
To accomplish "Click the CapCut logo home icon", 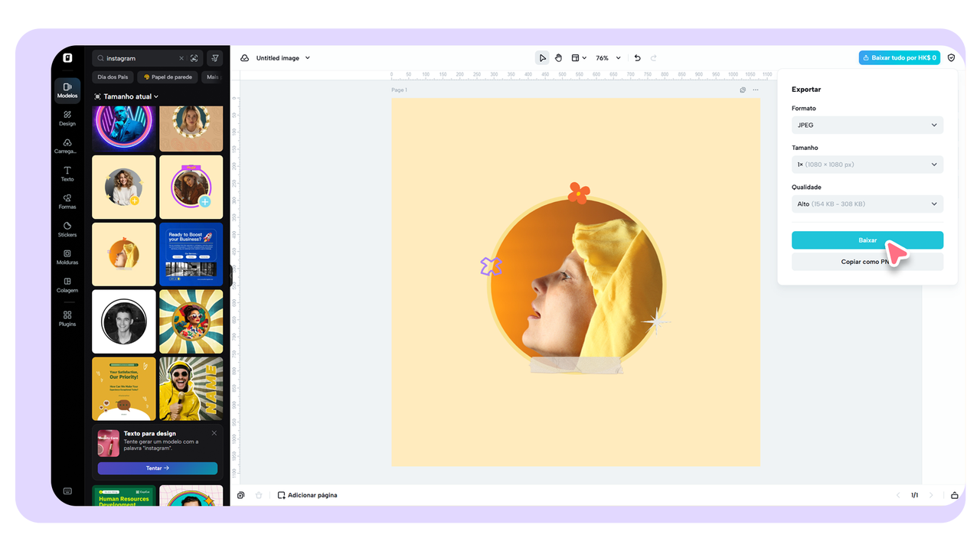I will click(67, 57).
